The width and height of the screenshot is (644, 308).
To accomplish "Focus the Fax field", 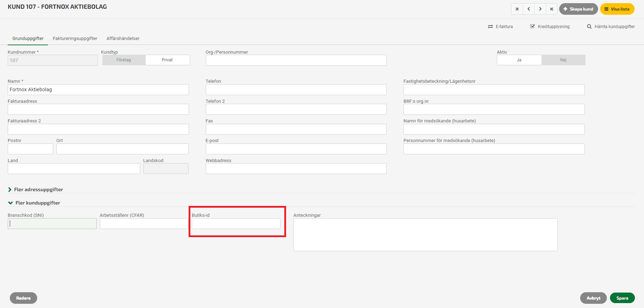I will (x=296, y=129).
